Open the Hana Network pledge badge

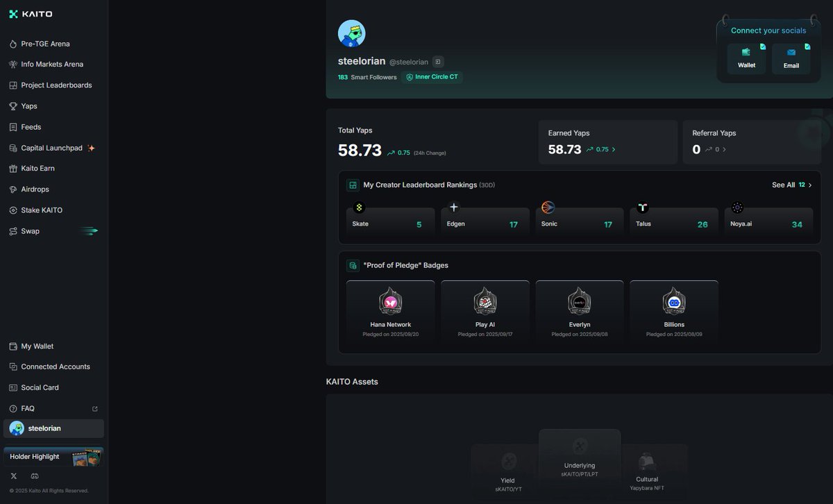click(x=390, y=312)
